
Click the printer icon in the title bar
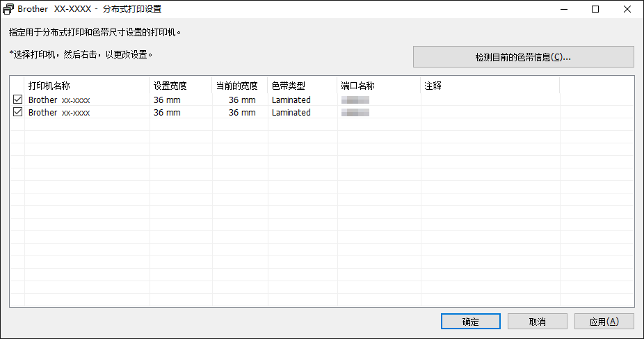point(8,10)
